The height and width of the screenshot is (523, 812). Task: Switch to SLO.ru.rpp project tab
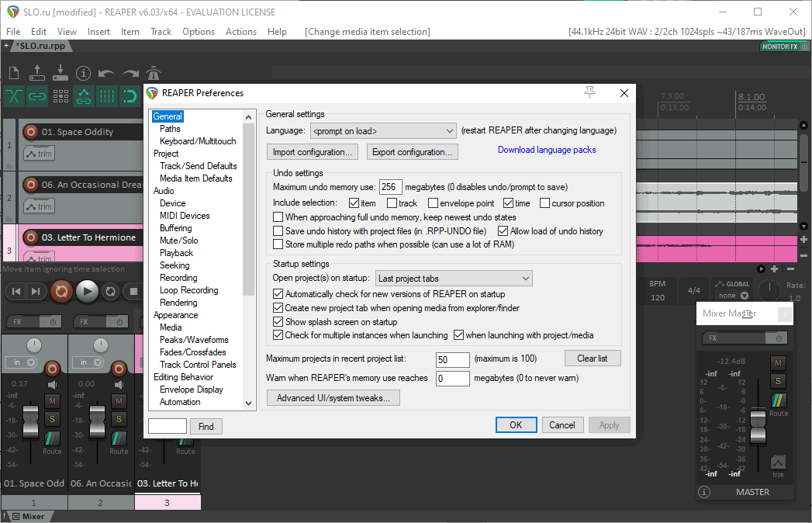click(x=41, y=46)
